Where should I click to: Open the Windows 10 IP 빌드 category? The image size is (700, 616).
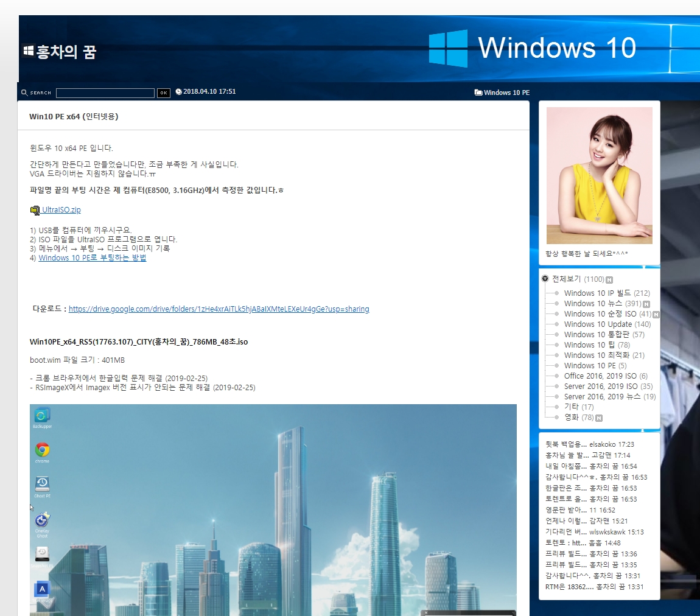[607, 293]
